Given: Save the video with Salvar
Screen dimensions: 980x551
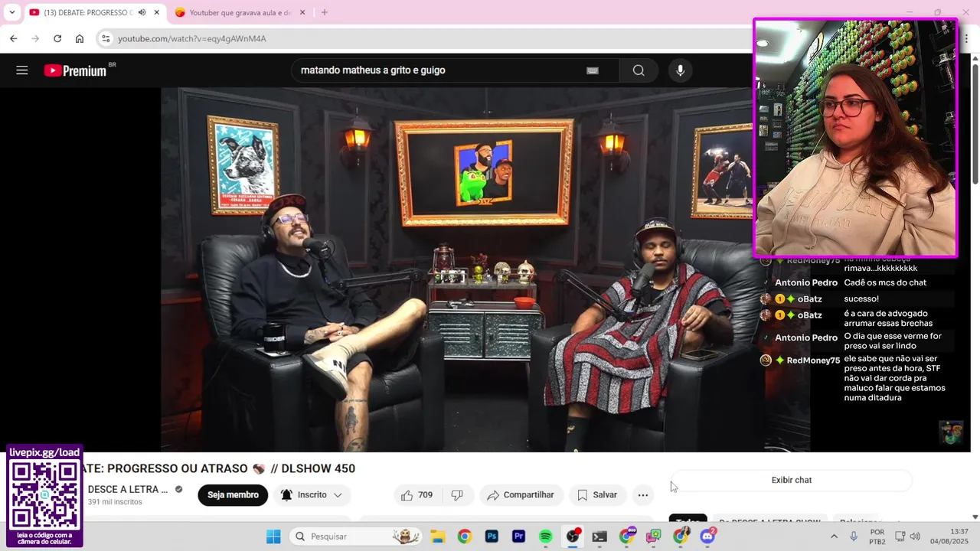Looking at the screenshot, I should coord(597,495).
